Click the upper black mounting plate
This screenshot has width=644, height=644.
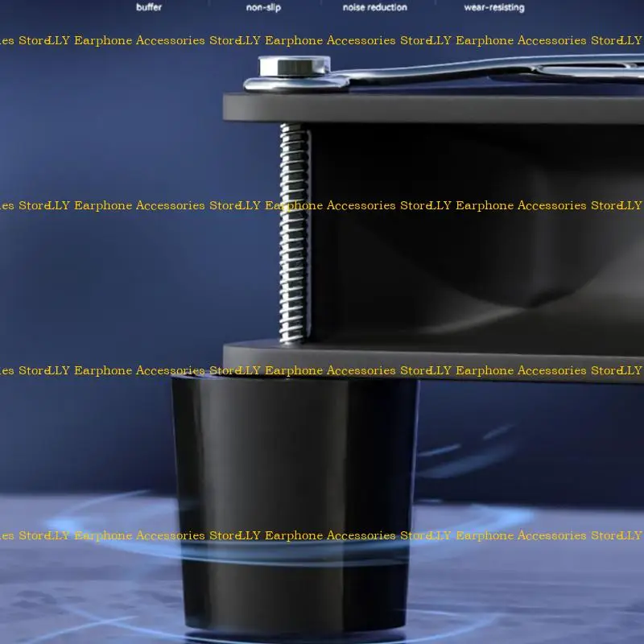pos(435,107)
